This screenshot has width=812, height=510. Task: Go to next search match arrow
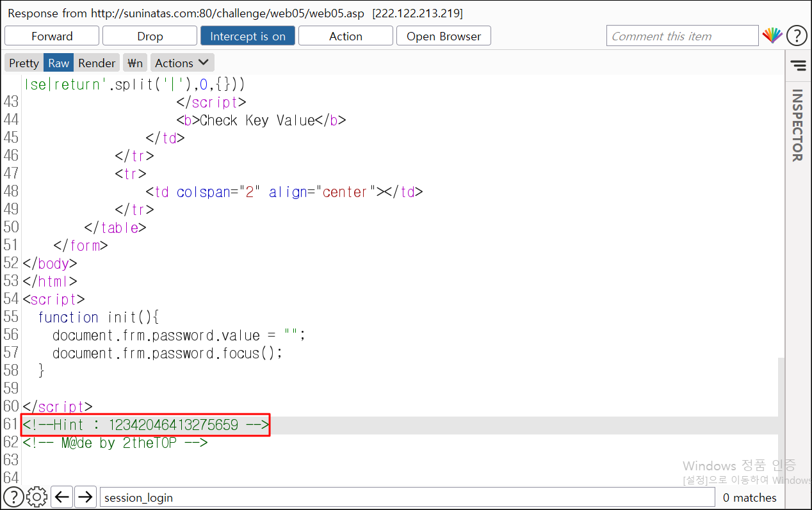point(85,497)
